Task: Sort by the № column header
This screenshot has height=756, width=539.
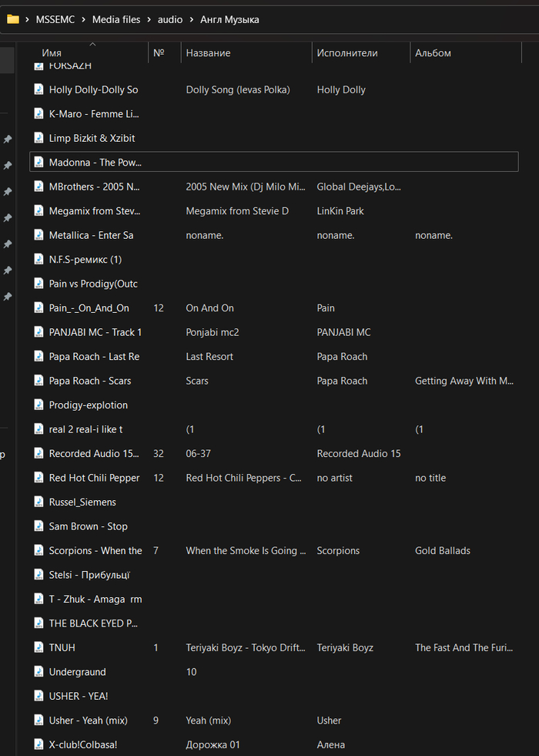Action: point(159,53)
